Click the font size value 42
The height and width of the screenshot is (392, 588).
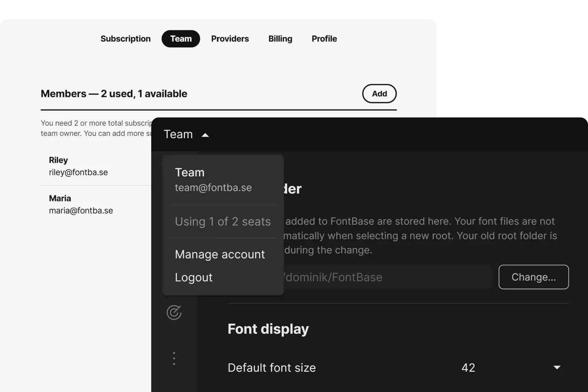(468, 367)
